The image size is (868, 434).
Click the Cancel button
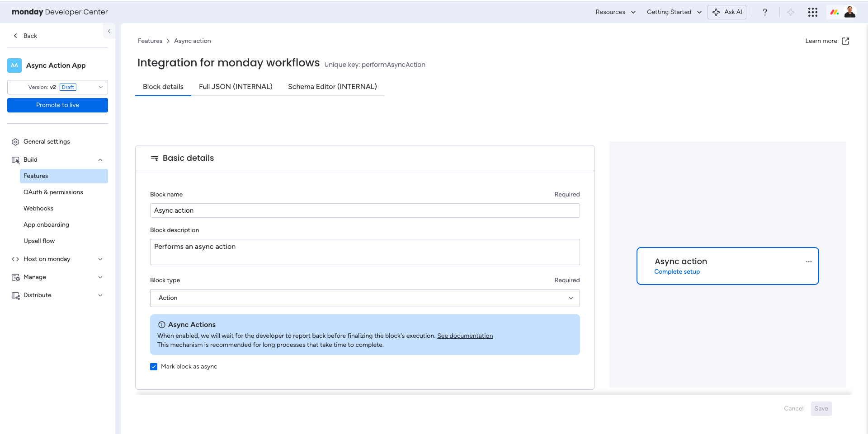(793, 409)
